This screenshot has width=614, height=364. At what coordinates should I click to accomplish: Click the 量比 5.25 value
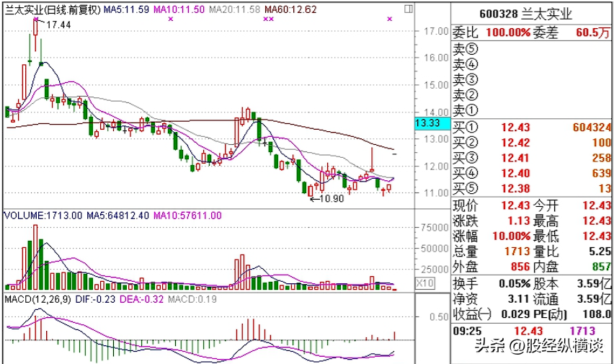(600, 252)
